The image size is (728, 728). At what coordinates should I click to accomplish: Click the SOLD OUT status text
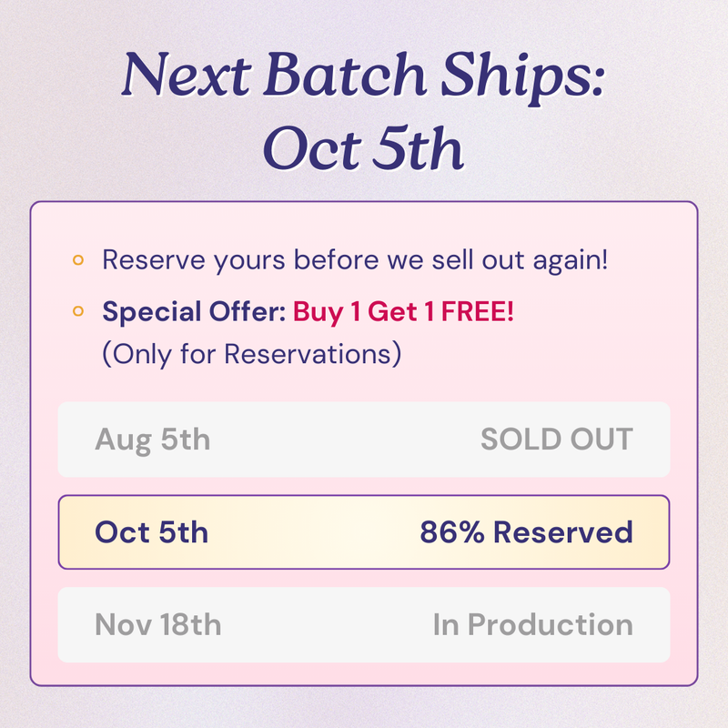557,440
